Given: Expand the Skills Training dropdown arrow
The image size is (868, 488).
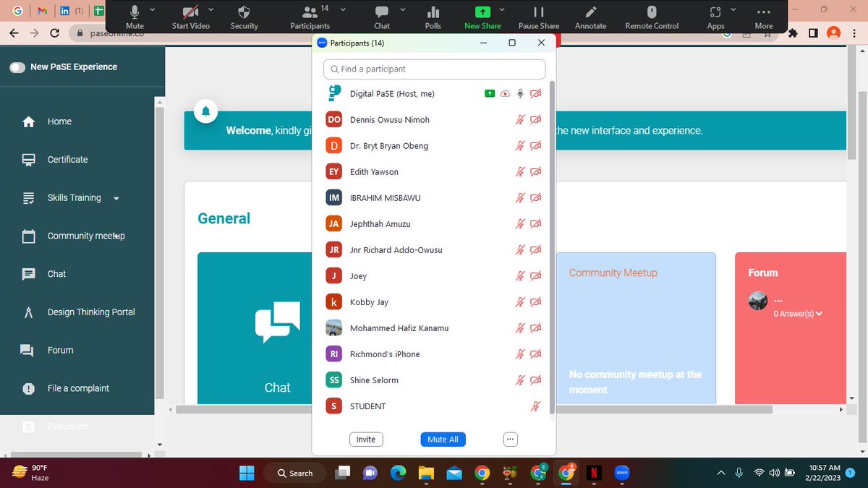Looking at the screenshot, I should pos(116,199).
